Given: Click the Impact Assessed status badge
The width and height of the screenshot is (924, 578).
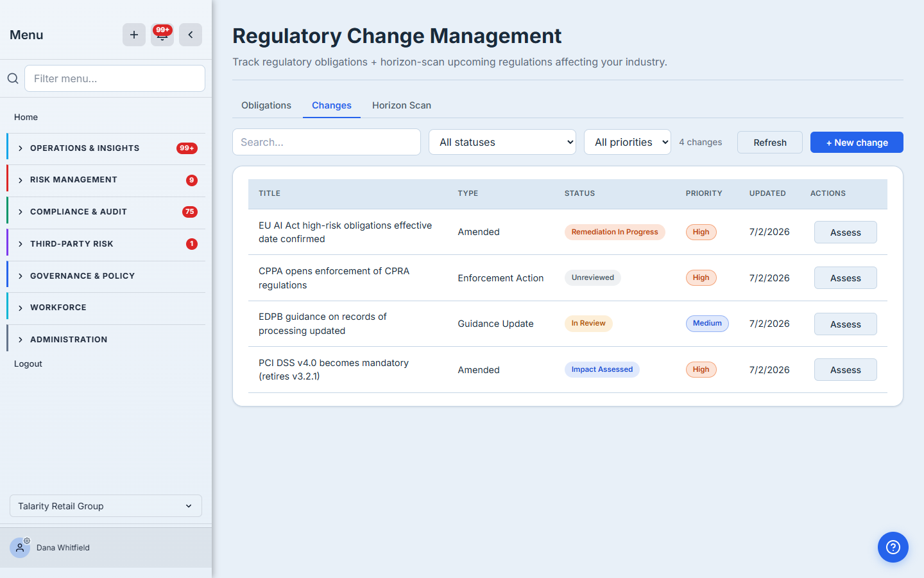Looking at the screenshot, I should pyautogui.click(x=602, y=369).
